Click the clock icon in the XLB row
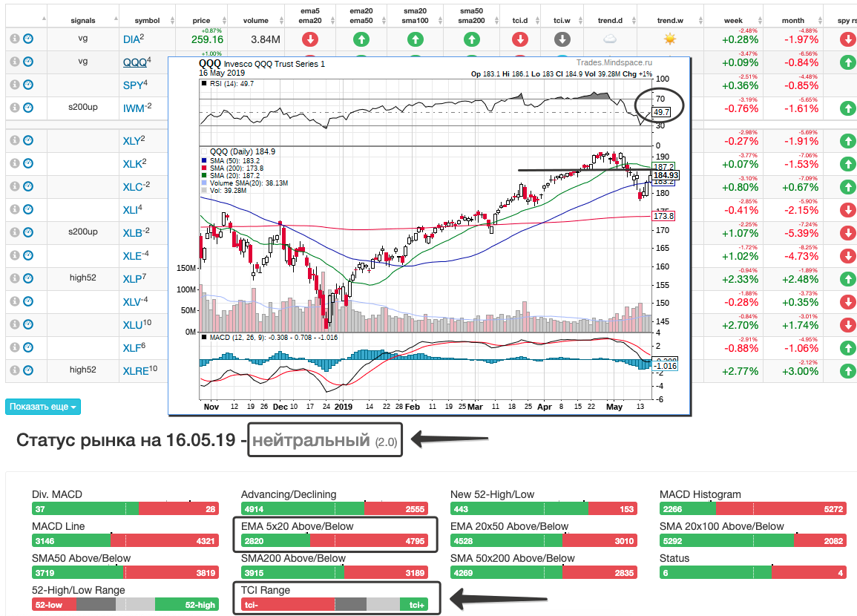The height and width of the screenshot is (616, 857). (28, 232)
